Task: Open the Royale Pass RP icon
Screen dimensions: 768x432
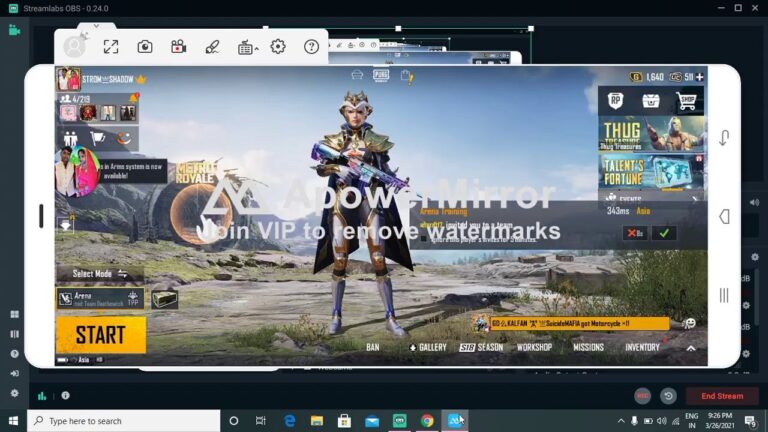Action: pyautogui.click(x=615, y=101)
